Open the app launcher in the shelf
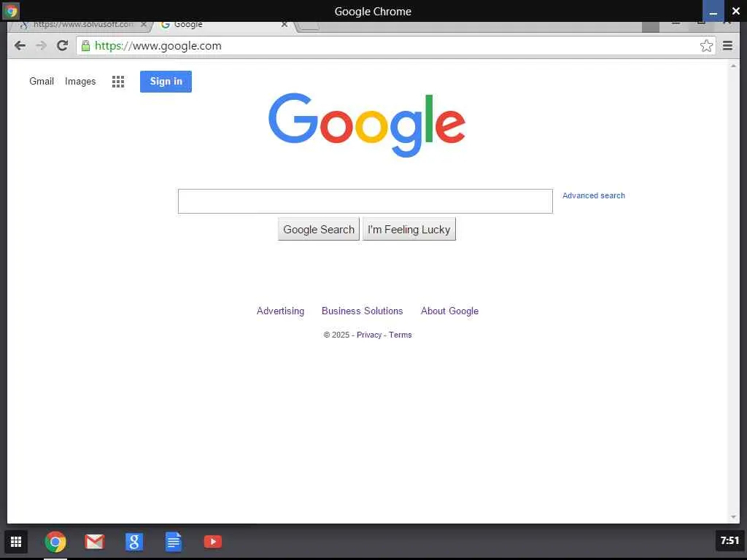 click(16, 542)
